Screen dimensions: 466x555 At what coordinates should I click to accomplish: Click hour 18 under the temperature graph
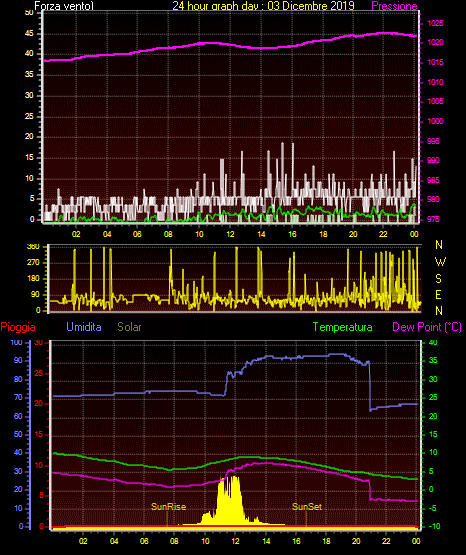coord(326,541)
